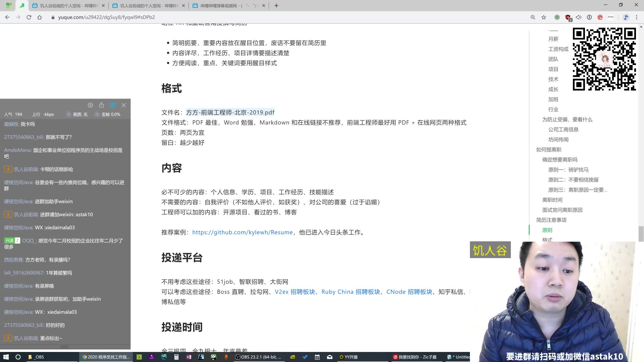This screenshot has height=362, width=644.
Task: Open the browser profile music-note avatar
Action: point(626,17)
